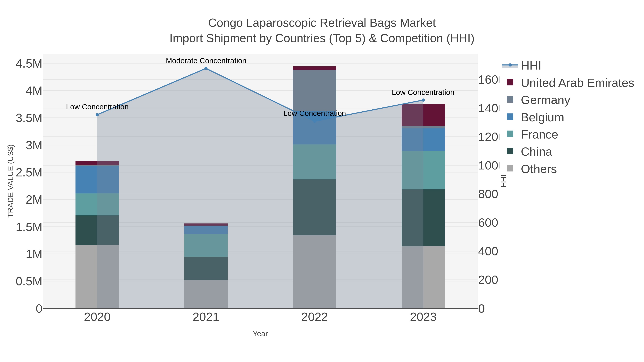The height and width of the screenshot is (362, 644).
Task: Toggle Germany series in legend
Action: [538, 100]
